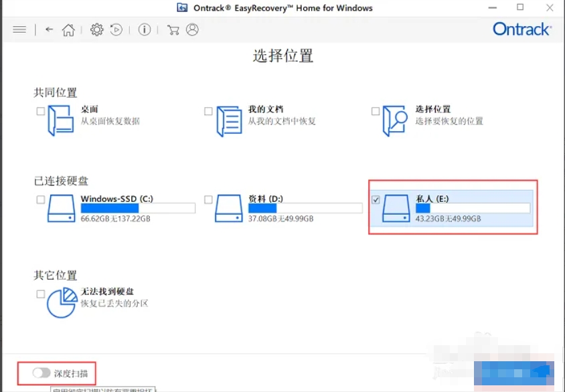Viewport: 565px width, 392px height.
Task: Open the shopping cart purchase icon
Action: pyautogui.click(x=173, y=30)
